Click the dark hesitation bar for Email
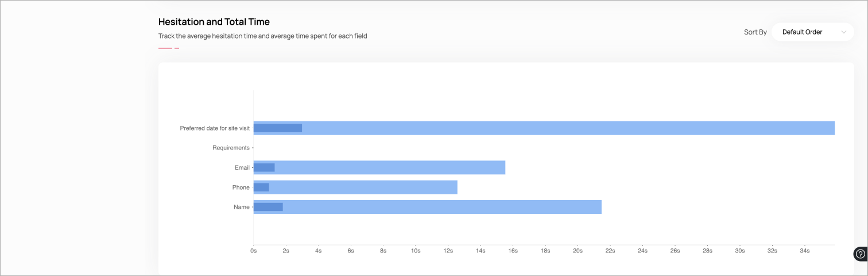The height and width of the screenshot is (276, 868). click(264, 167)
